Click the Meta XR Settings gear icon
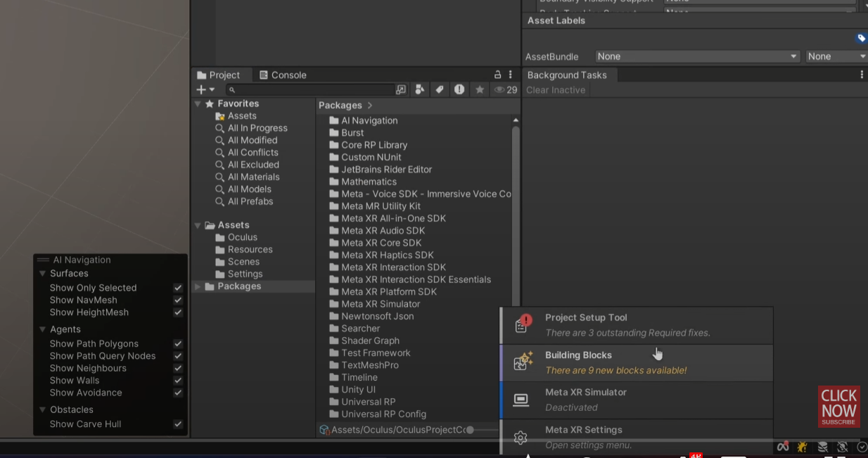The height and width of the screenshot is (458, 868). pyautogui.click(x=521, y=438)
